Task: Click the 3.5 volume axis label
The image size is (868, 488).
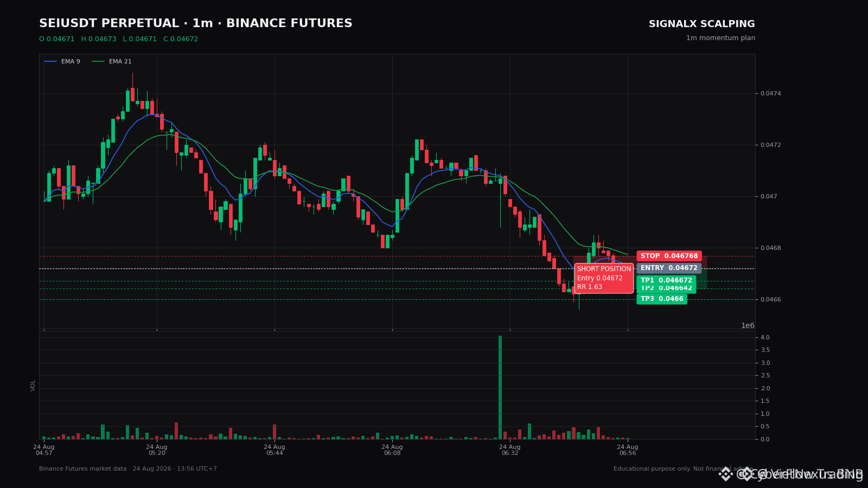Action: (765, 350)
